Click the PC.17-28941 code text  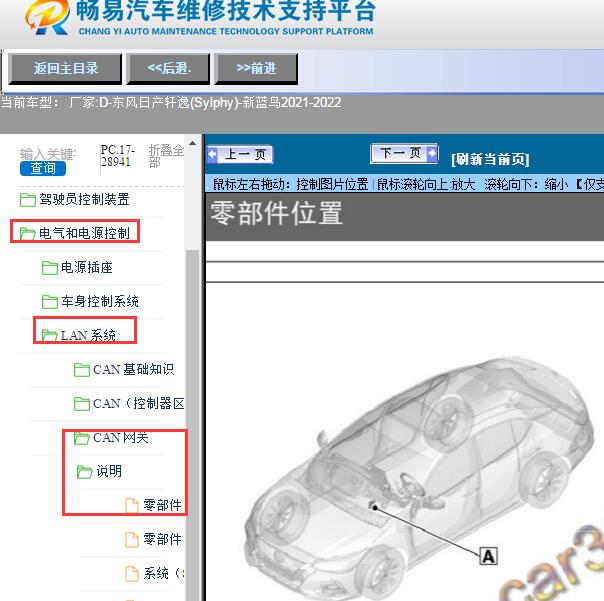(117, 155)
